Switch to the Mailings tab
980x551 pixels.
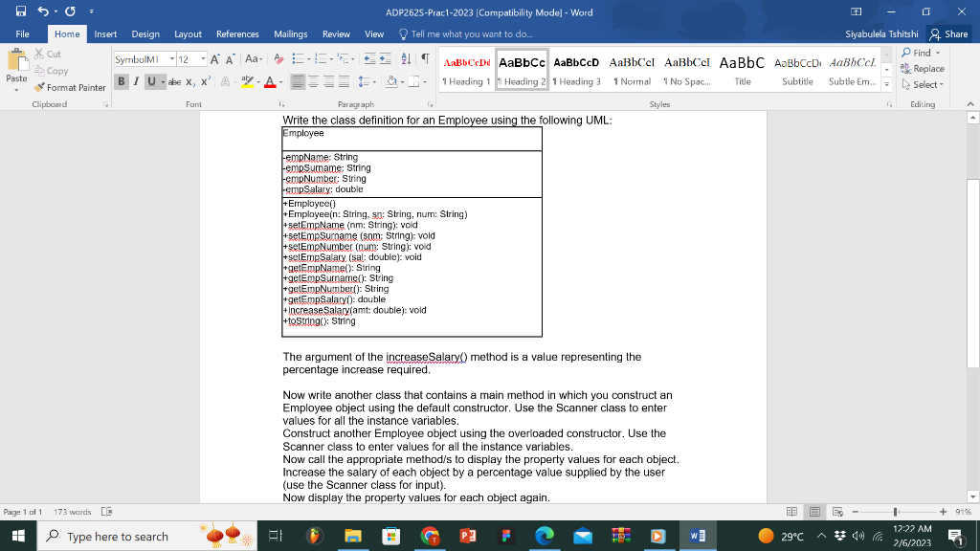click(290, 33)
